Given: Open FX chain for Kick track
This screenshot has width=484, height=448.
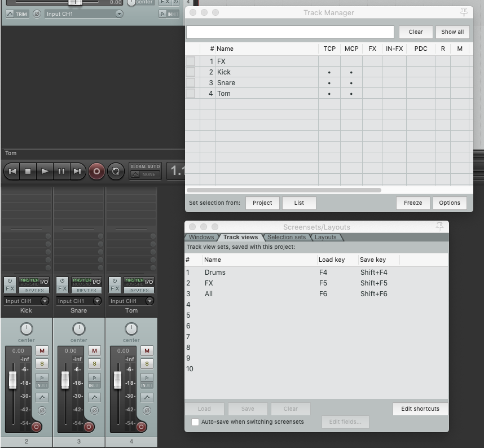Looking at the screenshot, I should (10, 288).
